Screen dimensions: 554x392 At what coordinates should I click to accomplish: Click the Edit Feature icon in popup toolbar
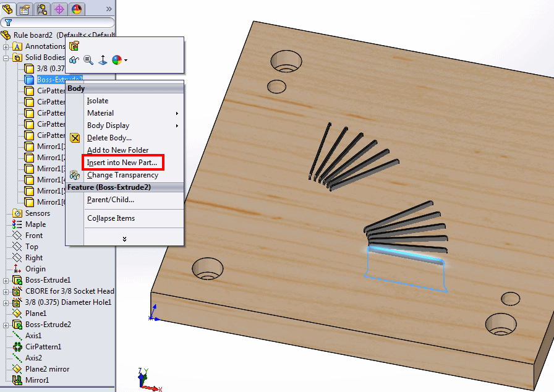(x=74, y=46)
